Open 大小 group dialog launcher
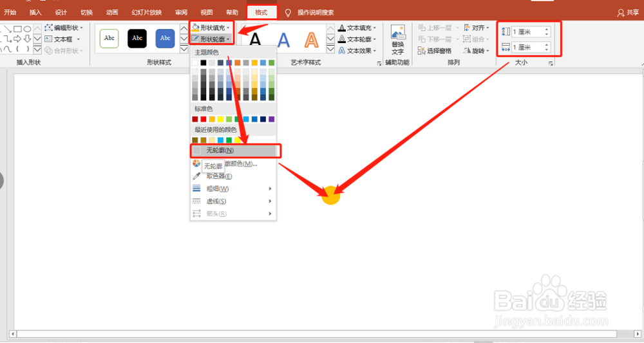Image resolution: width=644 pixels, height=343 pixels. (551, 63)
